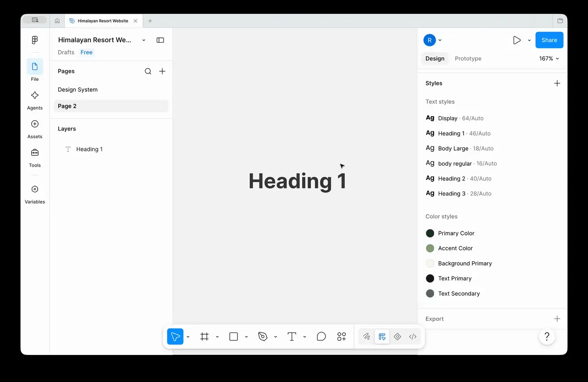
Task: Open the Agents panel
Action: click(35, 99)
